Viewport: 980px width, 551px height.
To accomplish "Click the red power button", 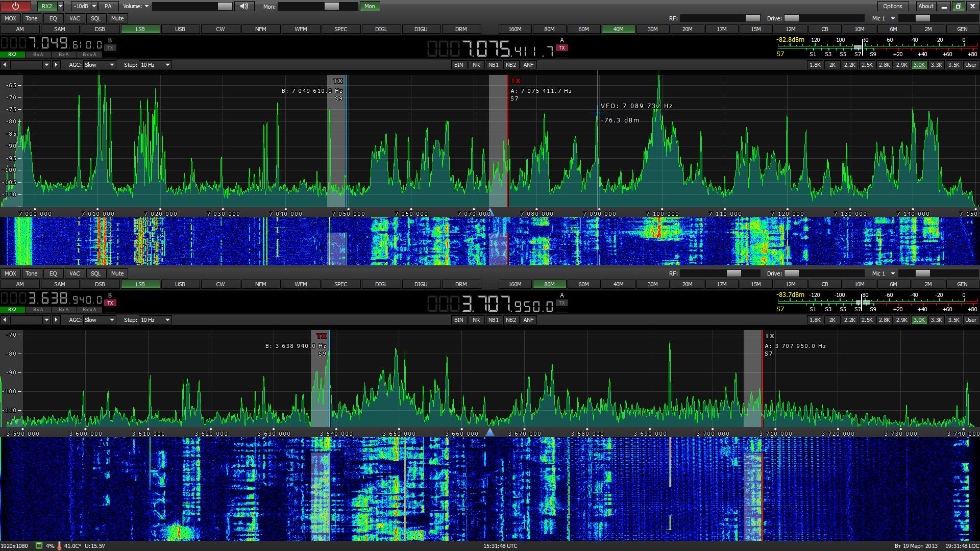I will click(x=15, y=6).
